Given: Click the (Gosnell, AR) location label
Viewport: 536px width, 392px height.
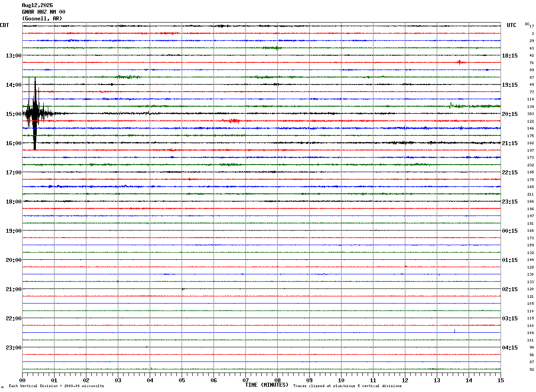Looking at the screenshot, I should click(42, 19).
